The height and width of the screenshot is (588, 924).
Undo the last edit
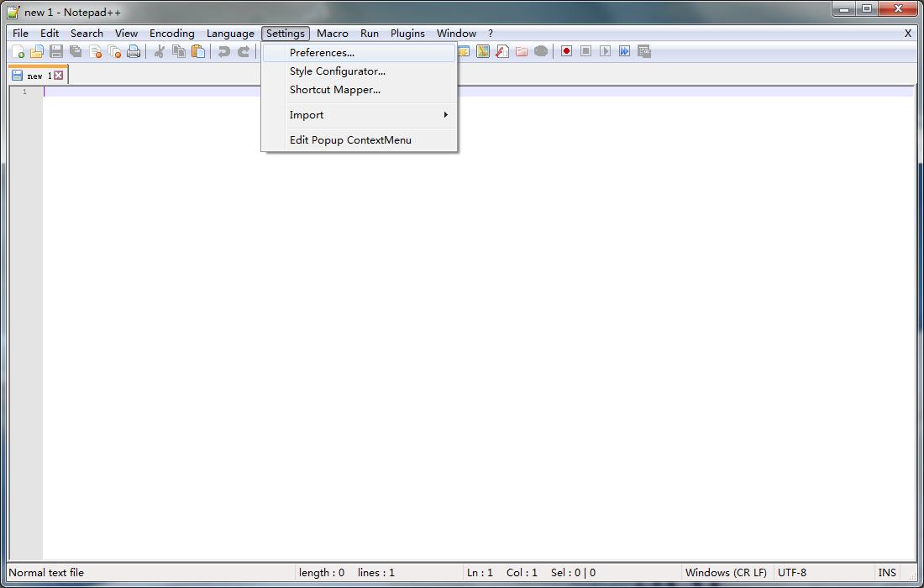[222, 51]
